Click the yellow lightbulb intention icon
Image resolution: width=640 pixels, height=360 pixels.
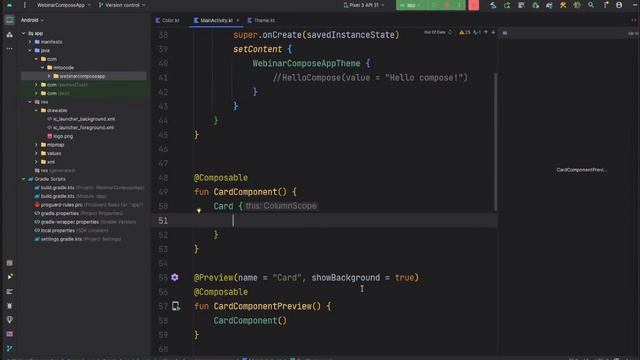point(199,211)
